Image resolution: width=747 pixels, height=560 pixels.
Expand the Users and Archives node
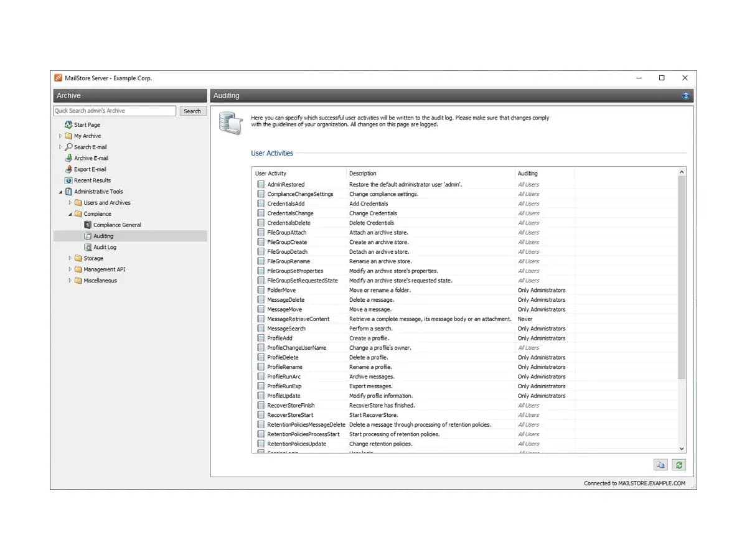(x=70, y=203)
